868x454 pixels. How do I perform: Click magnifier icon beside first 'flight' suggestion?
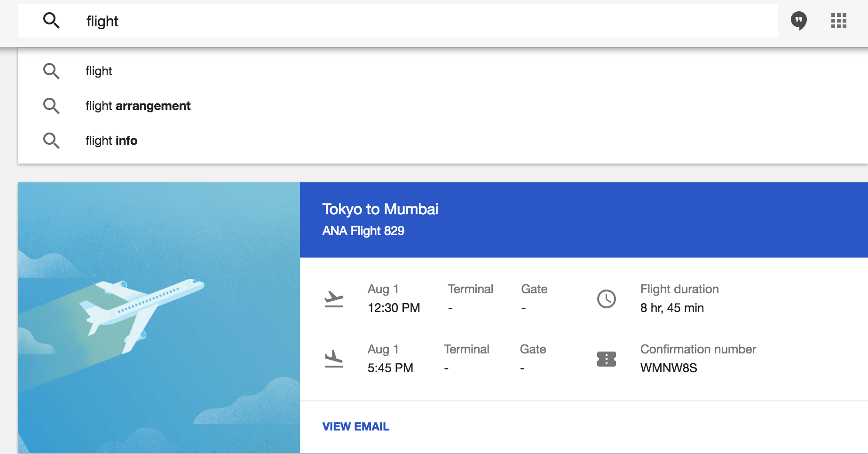pos(51,71)
